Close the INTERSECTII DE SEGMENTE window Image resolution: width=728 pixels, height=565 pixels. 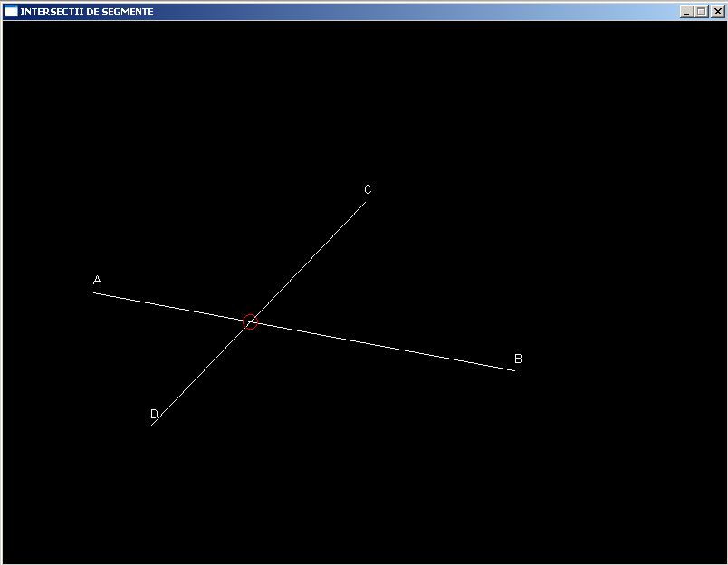point(718,12)
